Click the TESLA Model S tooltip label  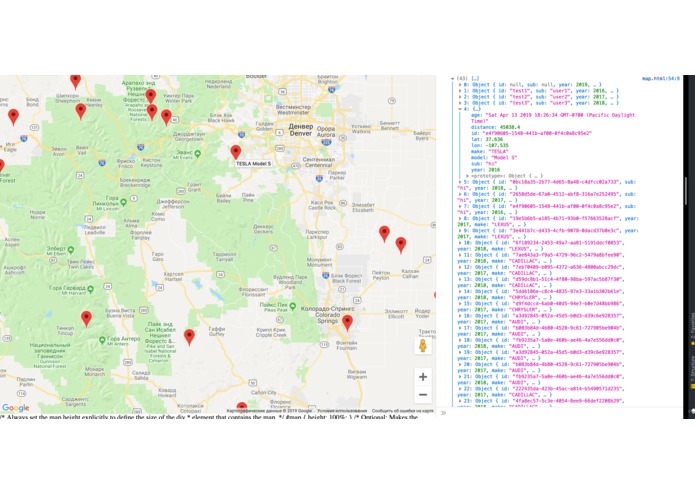pos(253,163)
